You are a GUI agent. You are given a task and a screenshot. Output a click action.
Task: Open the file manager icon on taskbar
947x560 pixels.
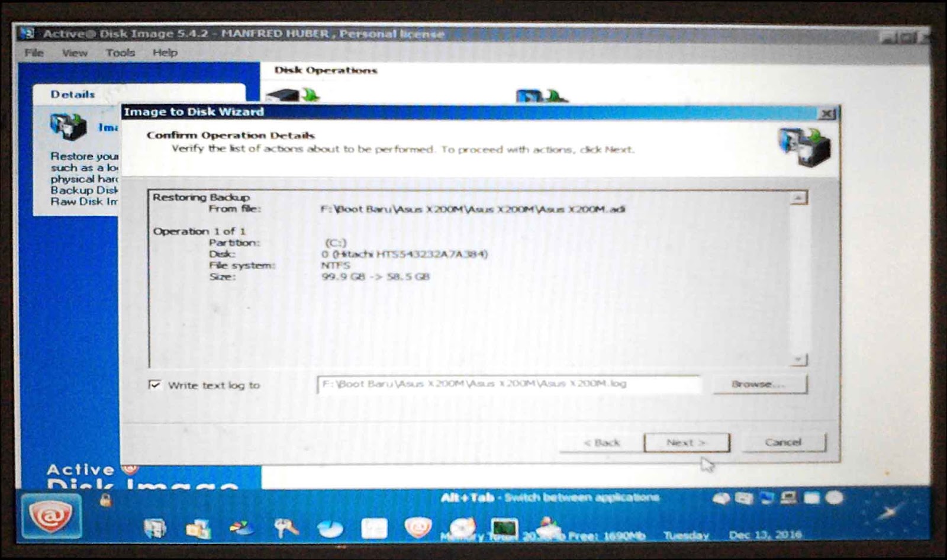198,528
